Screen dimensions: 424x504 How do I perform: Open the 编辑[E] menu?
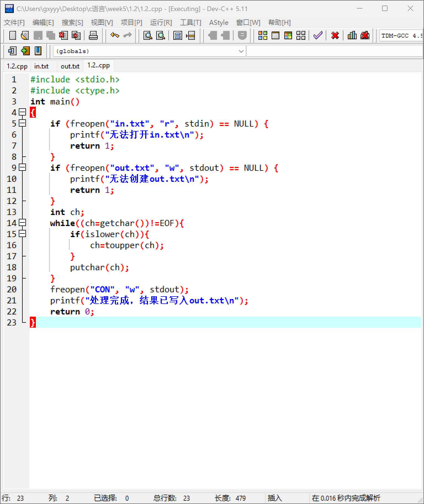(43, 22)
